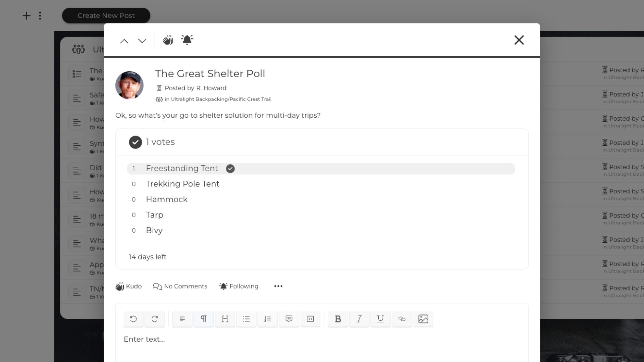Open the No Comments link
The width and height of the screenshot is (644, 362).
click(x=180, y=286)
